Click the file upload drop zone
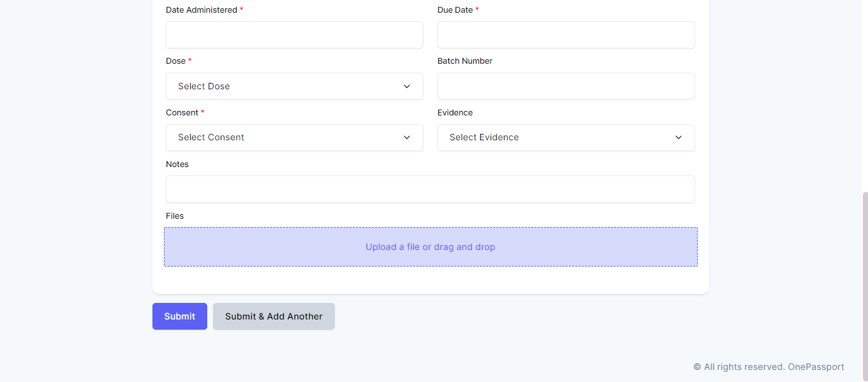 click(430, 247)
